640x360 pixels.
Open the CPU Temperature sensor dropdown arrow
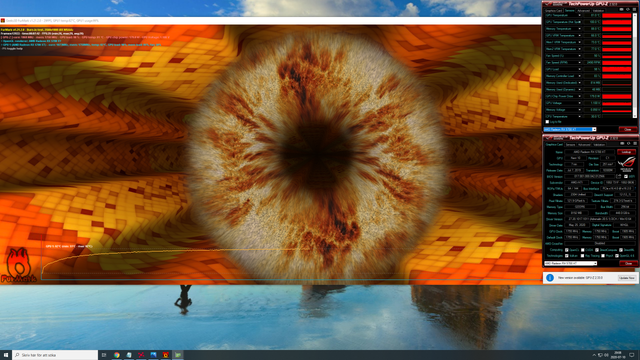point(579,116)
